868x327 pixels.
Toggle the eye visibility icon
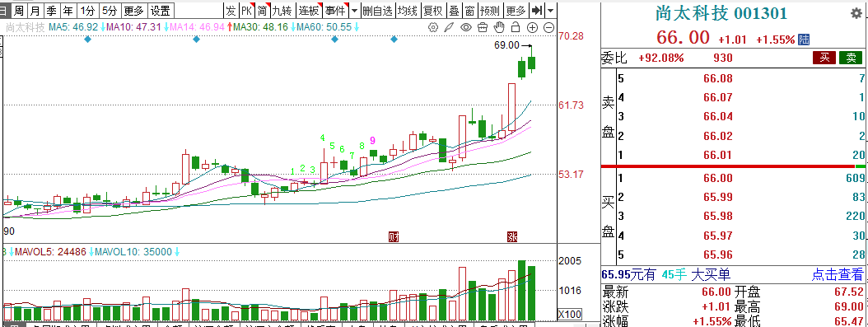click(466, 27)
